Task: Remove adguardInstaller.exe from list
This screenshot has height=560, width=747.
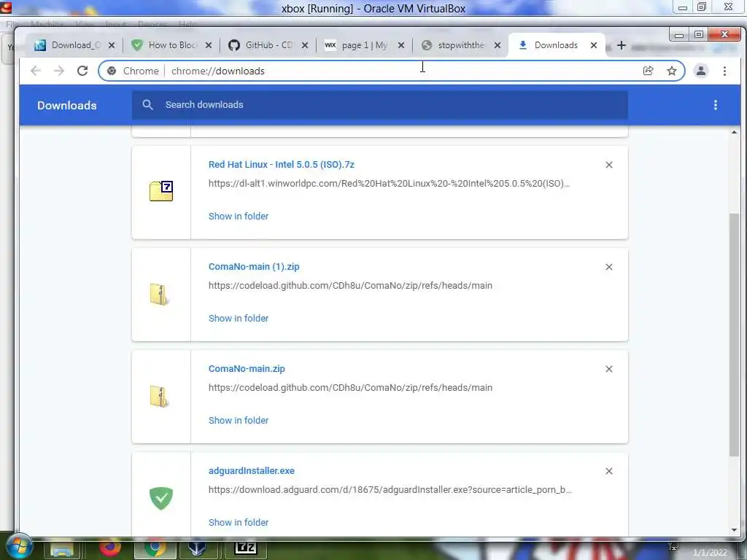Action: (609, 471)
